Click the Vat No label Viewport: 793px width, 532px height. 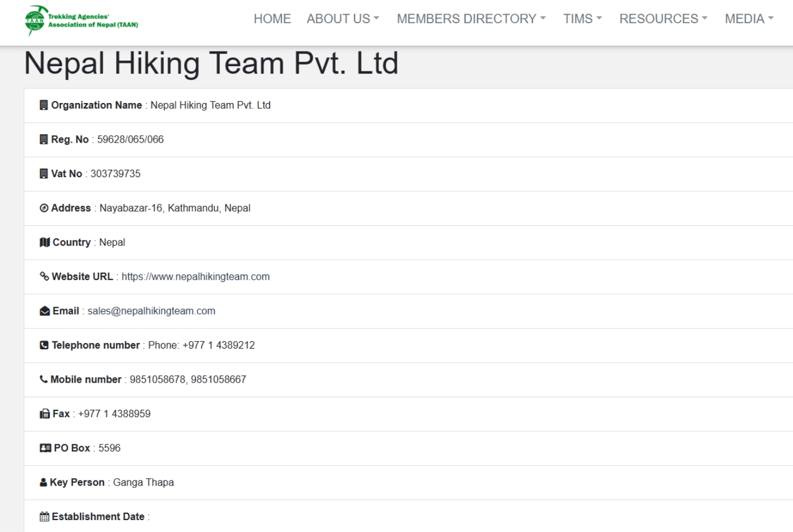click(x=66, y=174)
